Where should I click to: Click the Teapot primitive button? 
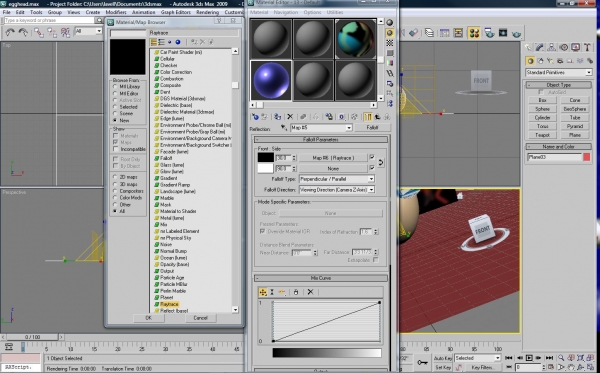[542, 135]
